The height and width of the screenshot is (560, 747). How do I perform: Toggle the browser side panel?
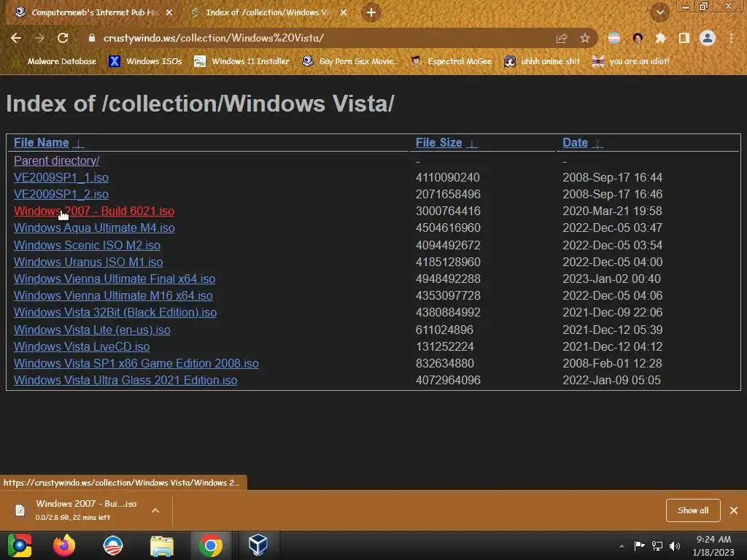point(684,38)
